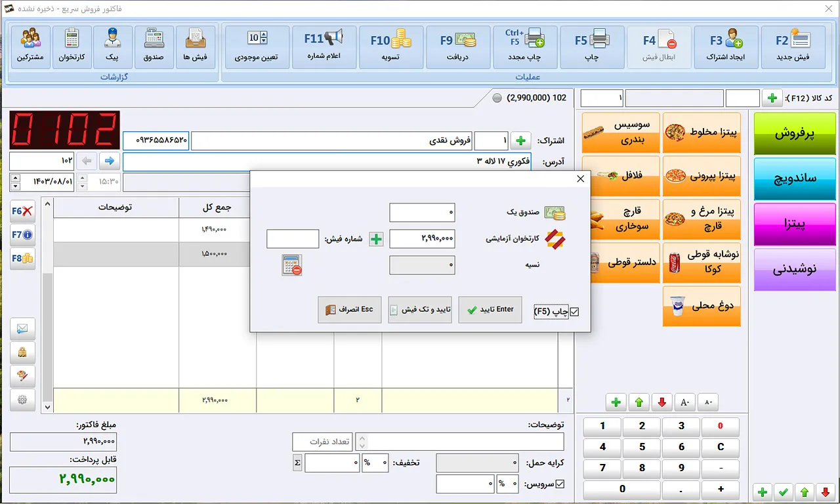Click the green plus beside receipt number field
This screenshot has height=504, width=840.
click(x=376, y=240)
